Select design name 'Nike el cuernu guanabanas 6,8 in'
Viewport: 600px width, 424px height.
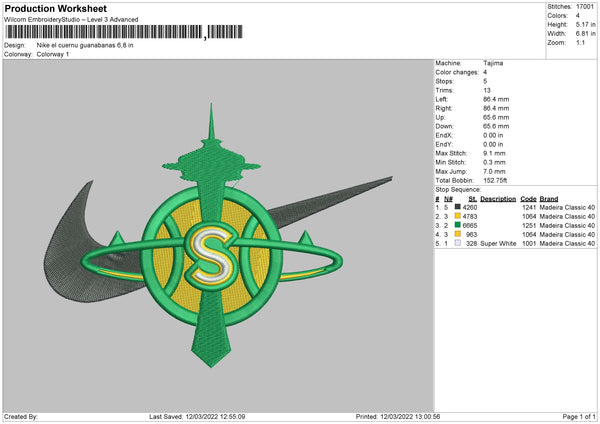[x=85, y=45]
